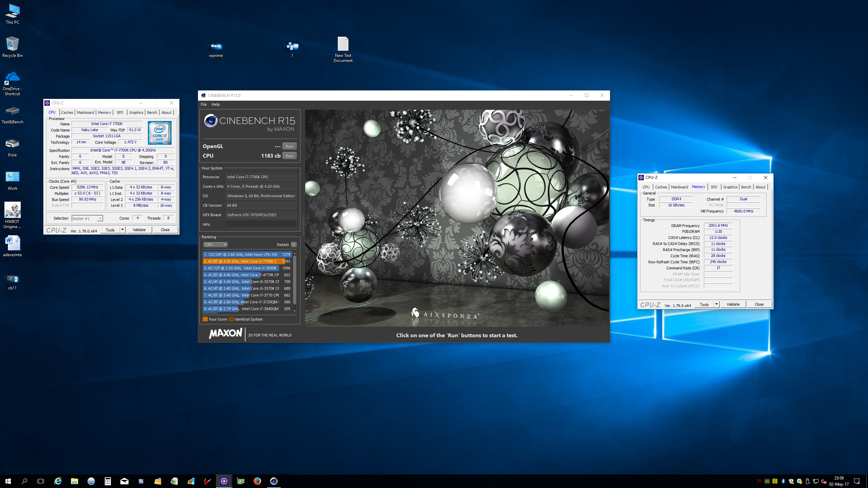This screenshot has height=488, width=868.
Task: Select ranking row 7 Core i7-3770 662
Action: [247, 295]
